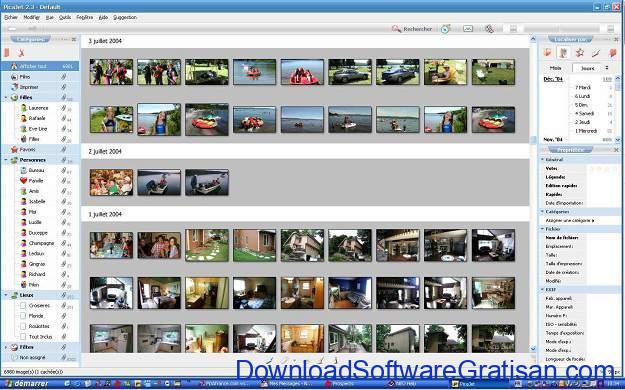Image resolution: width=625 pixels, height=390 pixels.
Task: Click the orange tag icon in Catégories panel
Action: [7, 53]
